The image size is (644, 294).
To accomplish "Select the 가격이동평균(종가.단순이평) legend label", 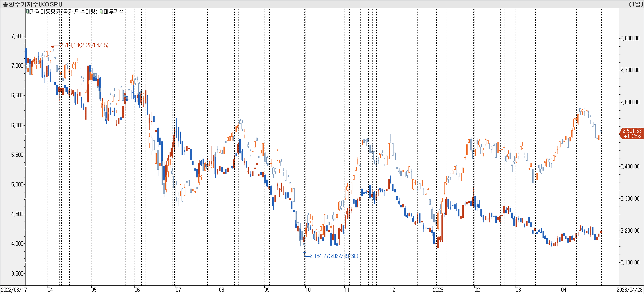I will (64, 12).
